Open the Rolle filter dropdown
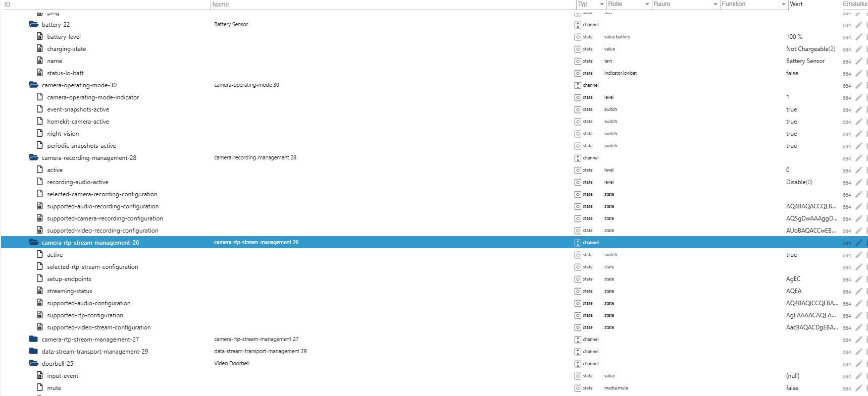 (629, 4)
